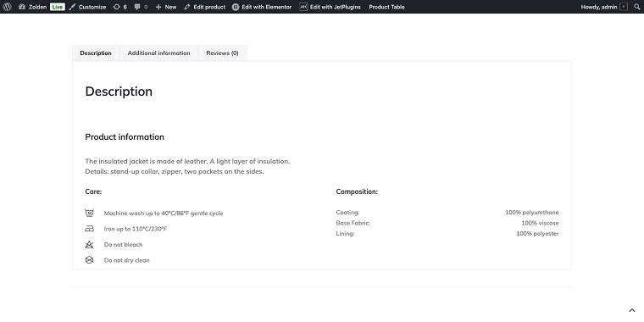The image size is (644, 322).
Task: Open the WordPress logo menu
Action: point(7,7)
